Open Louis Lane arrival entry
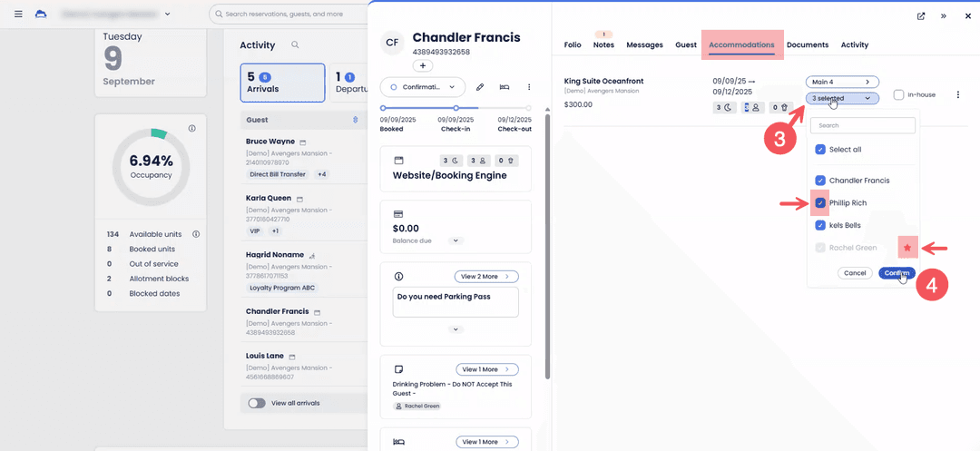 [265, 356]
